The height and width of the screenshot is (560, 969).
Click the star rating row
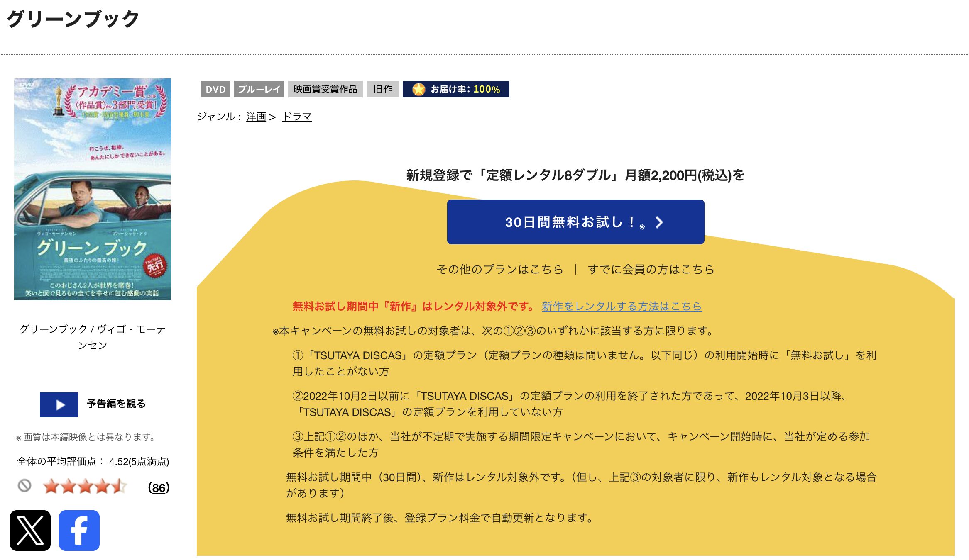tap(85, 486)
